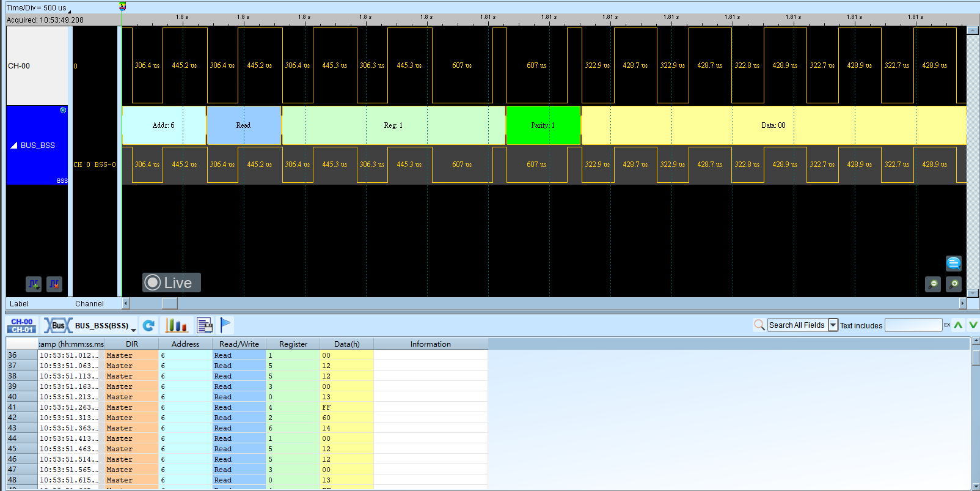The image size is (980, 491).
Task: Open the bar chart statistics icon
Action: coord(176,325)
